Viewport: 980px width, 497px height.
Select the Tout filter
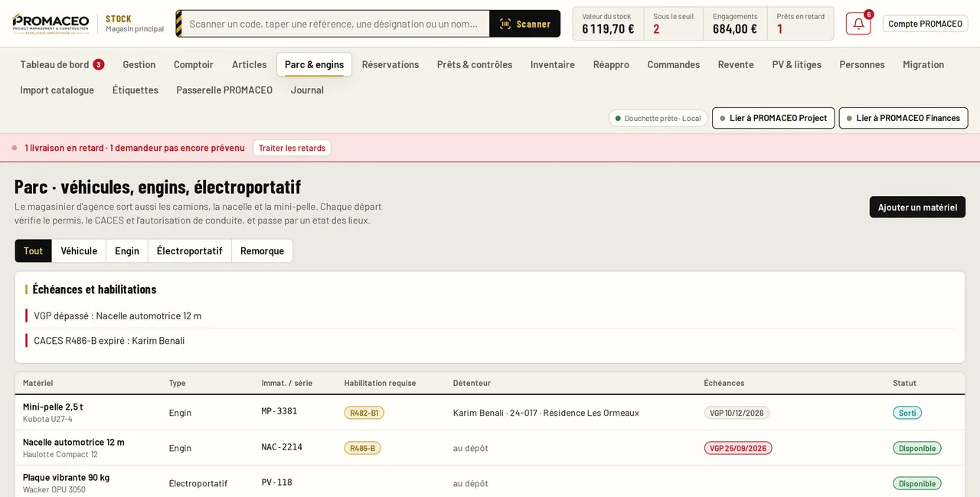(34, 250)
